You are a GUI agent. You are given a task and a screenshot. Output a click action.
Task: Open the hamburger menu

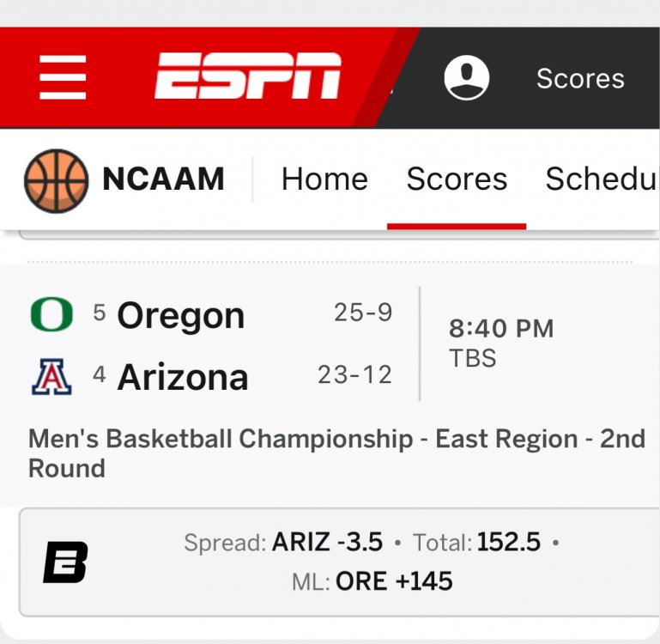click(x=63, y=77)
